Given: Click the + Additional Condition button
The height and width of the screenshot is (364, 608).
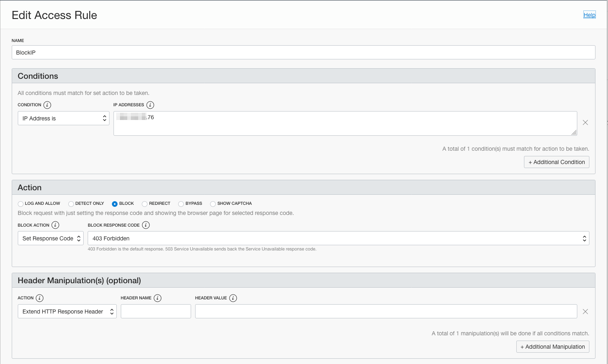Looking at the screenshot, I should click(x=556, y=162).
